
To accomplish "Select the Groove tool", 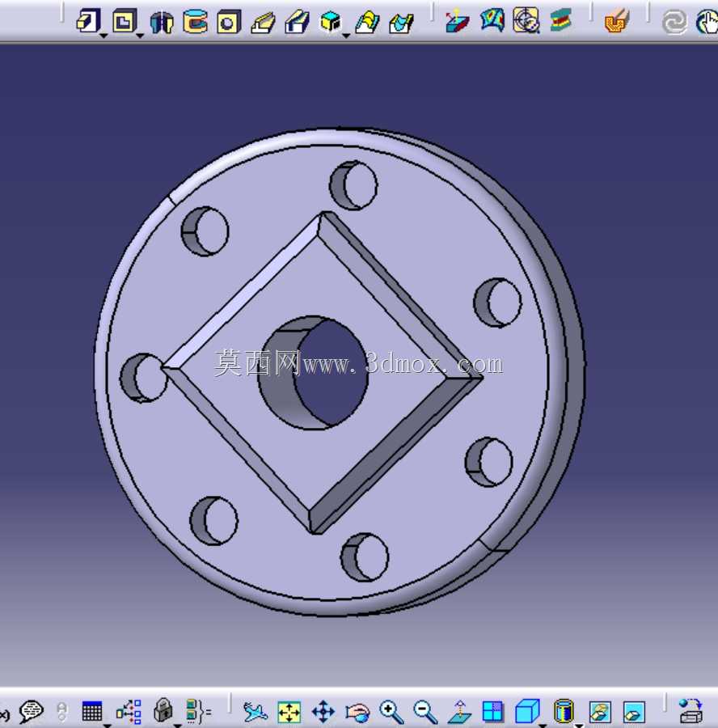I will 195,21.
